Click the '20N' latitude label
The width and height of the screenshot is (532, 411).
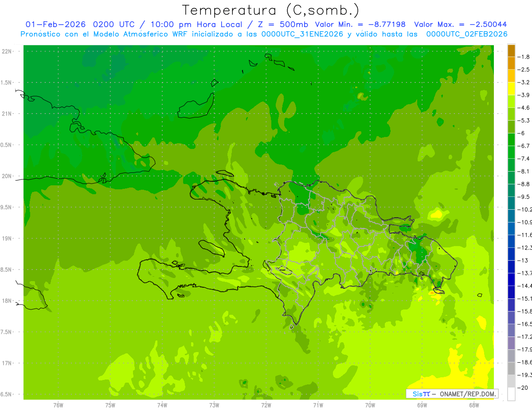pos(7,176)
